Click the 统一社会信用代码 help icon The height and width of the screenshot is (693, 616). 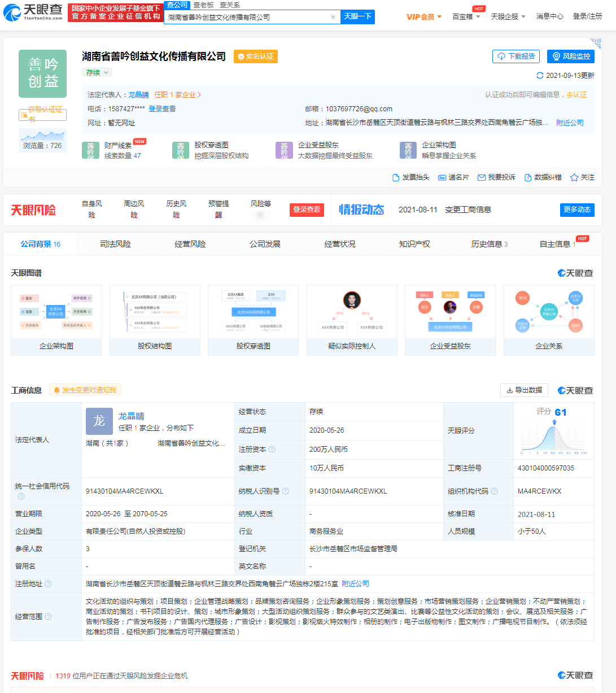pos(21,496)
